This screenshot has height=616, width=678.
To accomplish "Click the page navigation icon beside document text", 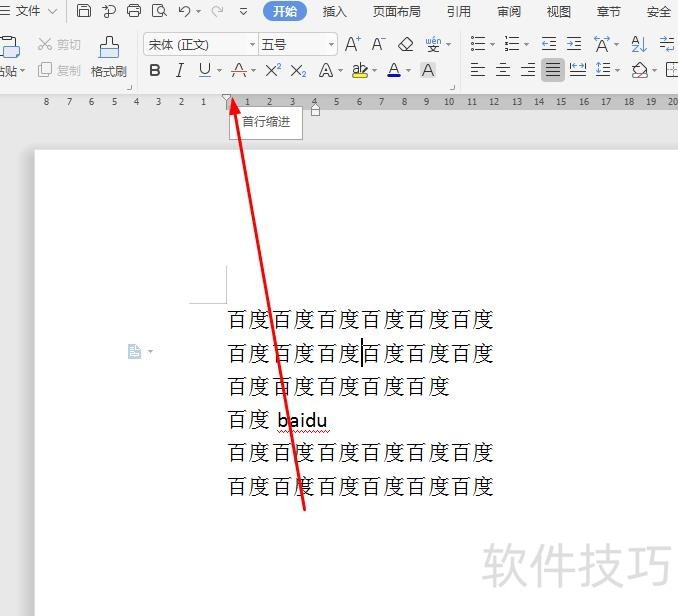I will click(x=134, y=351).
